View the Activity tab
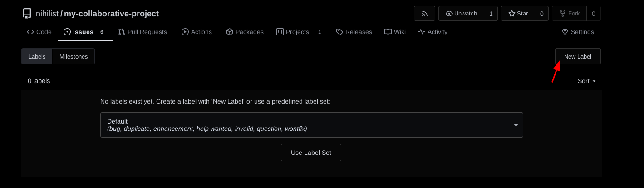The width and height of the screenshot is (644, 188). point(433,32)
